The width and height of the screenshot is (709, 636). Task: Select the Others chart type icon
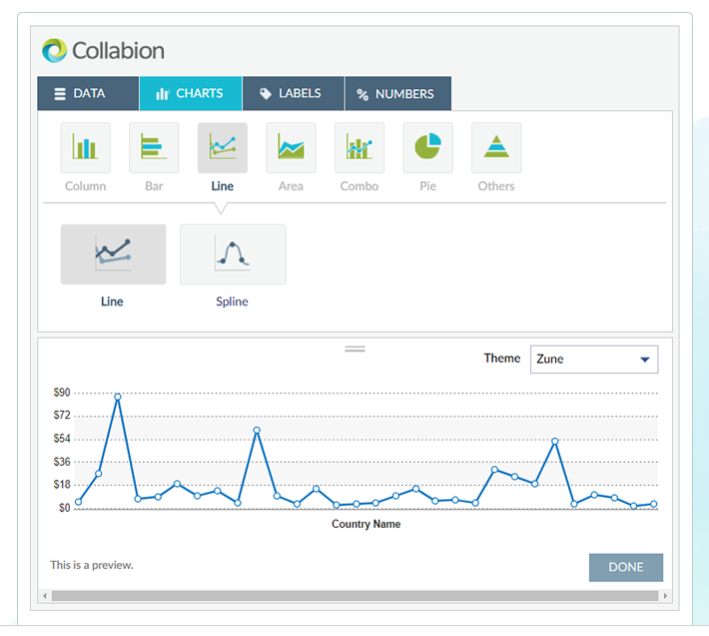pos(496,147)
